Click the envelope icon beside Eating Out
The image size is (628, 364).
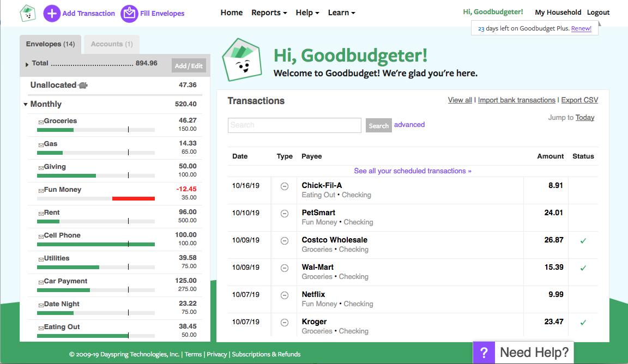(41, 327)
